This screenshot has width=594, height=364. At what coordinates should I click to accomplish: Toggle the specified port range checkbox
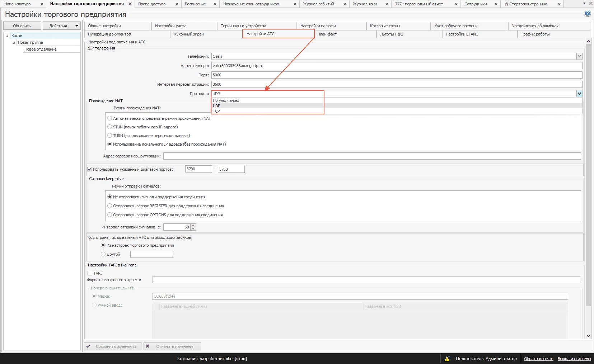[x=90, y=169]
